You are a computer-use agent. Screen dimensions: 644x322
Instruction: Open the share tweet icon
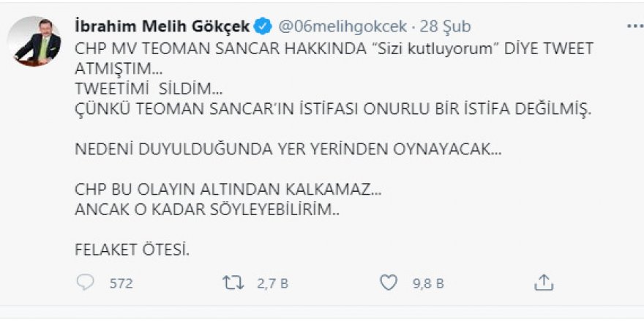[x=543, y=282]
